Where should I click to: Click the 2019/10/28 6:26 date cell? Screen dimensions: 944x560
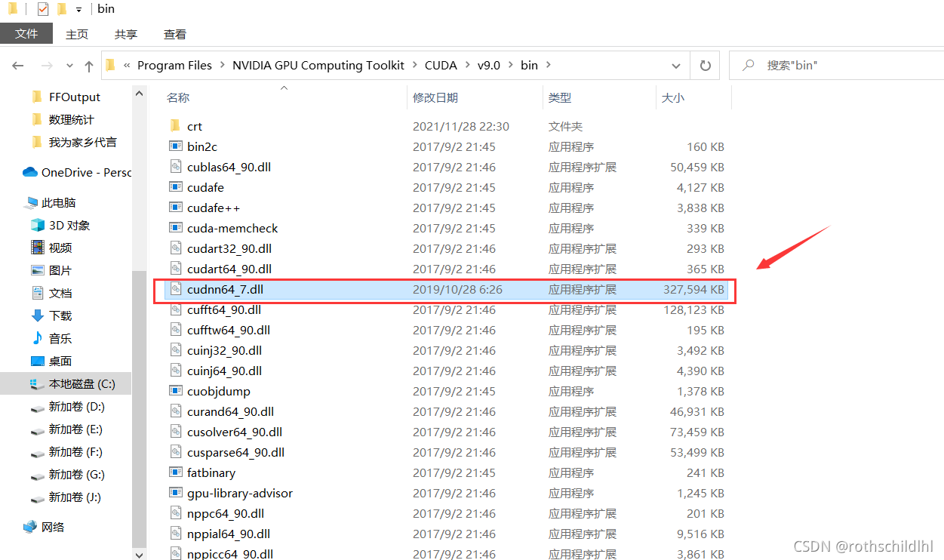pyautogui.click(x=457, y=289)
